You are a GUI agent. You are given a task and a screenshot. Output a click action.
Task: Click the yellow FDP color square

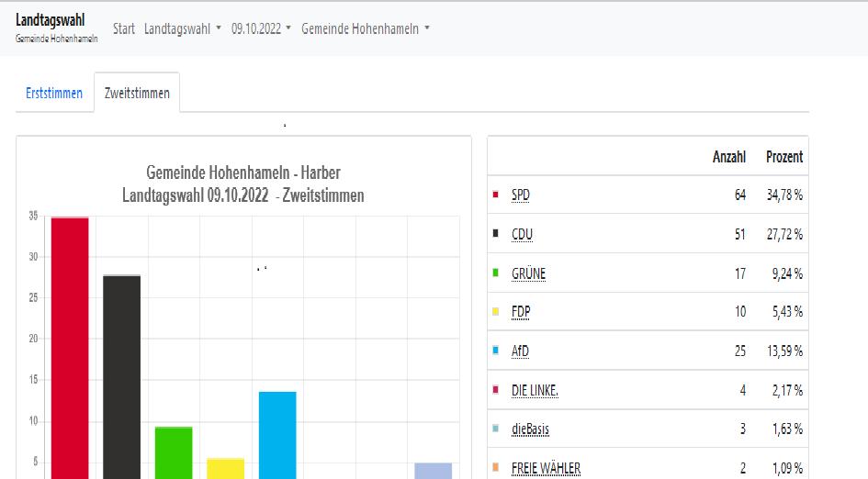(x=495, y=312)
